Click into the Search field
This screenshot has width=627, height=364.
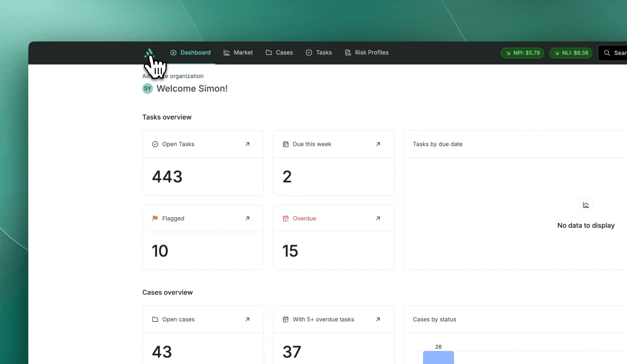[x=614, y=53]
